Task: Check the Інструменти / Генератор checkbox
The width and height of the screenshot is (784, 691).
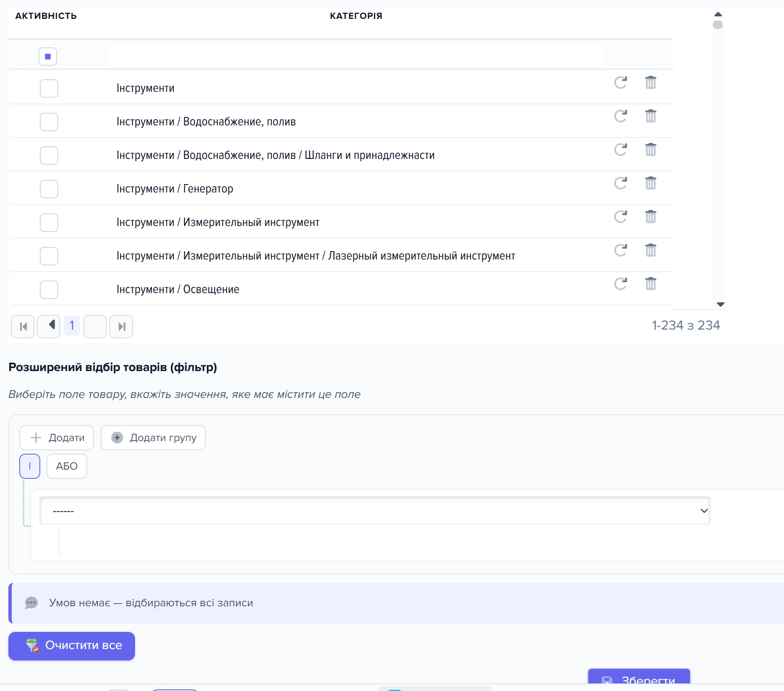Action: pos(49,189)
